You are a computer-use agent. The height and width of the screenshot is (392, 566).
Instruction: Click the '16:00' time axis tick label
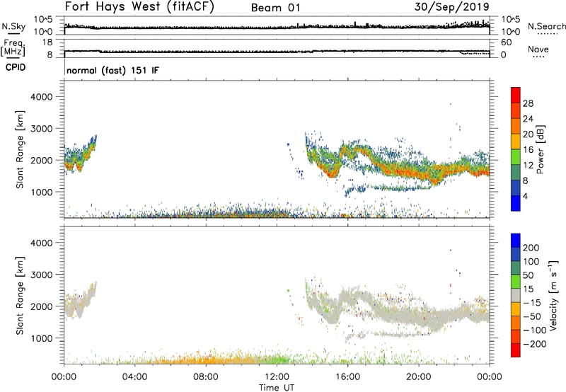pos(347,377)
